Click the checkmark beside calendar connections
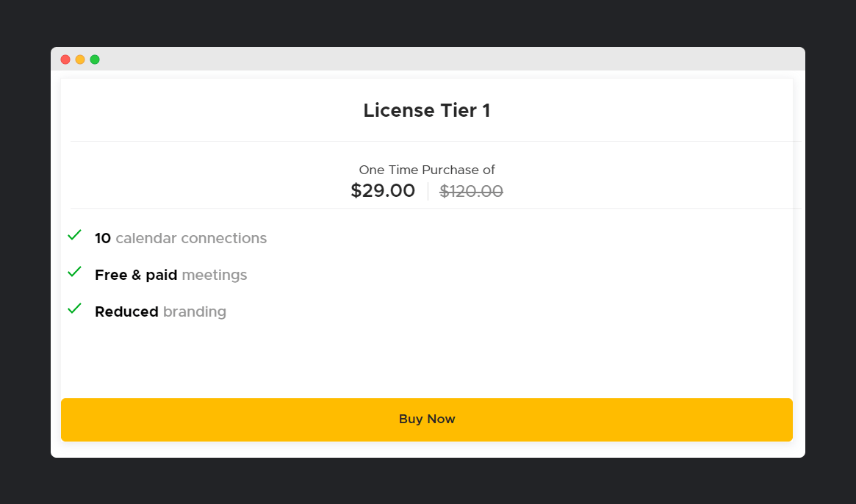This screenshot has height=504, width=856. click(x=75, y=235)
